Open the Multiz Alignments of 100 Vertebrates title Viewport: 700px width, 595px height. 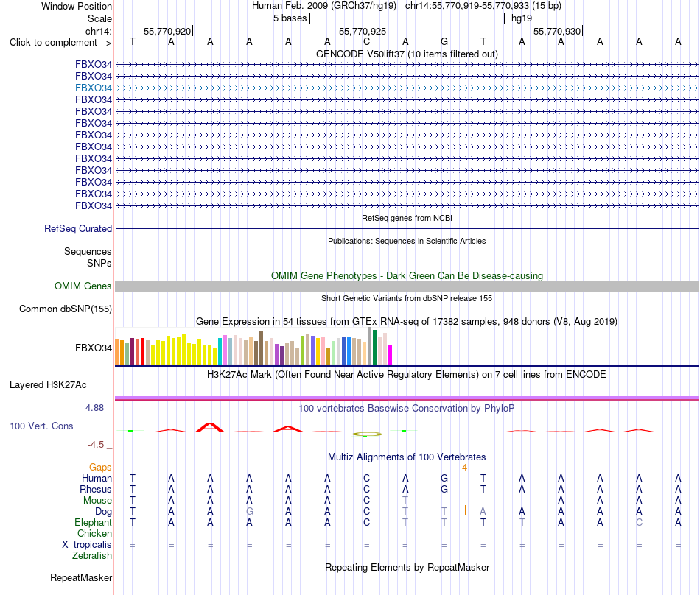click(x=407, y=457)
